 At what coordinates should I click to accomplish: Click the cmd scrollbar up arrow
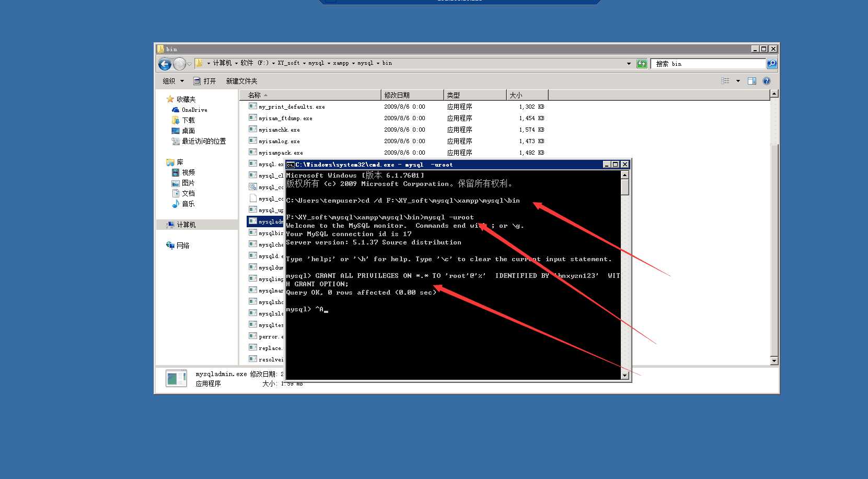point(625,175)
